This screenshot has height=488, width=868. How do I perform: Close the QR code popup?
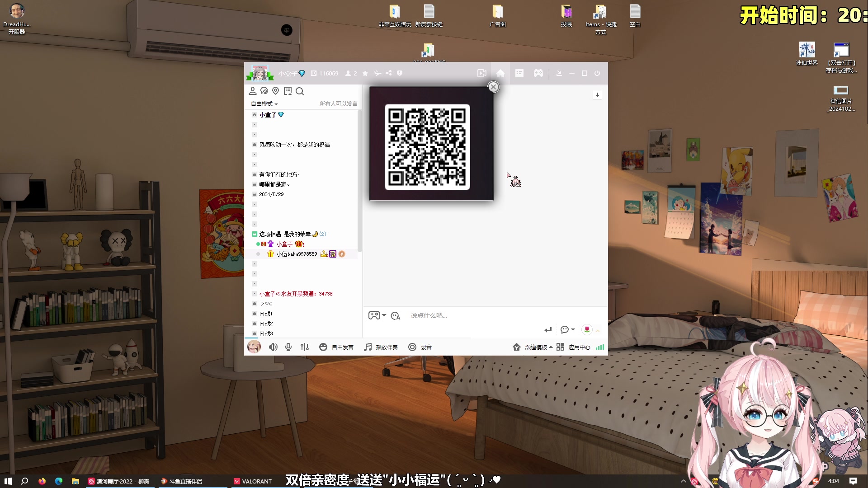click(493, 86)
